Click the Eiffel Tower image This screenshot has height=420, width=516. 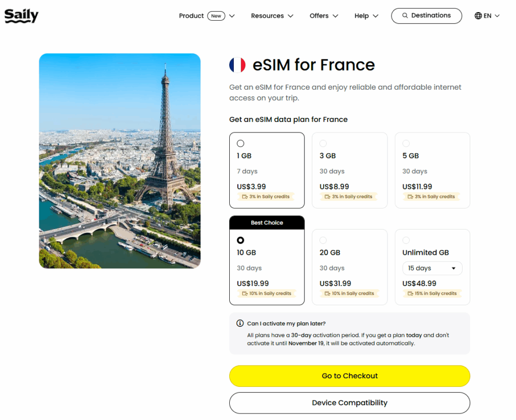[x=119, y=161]
